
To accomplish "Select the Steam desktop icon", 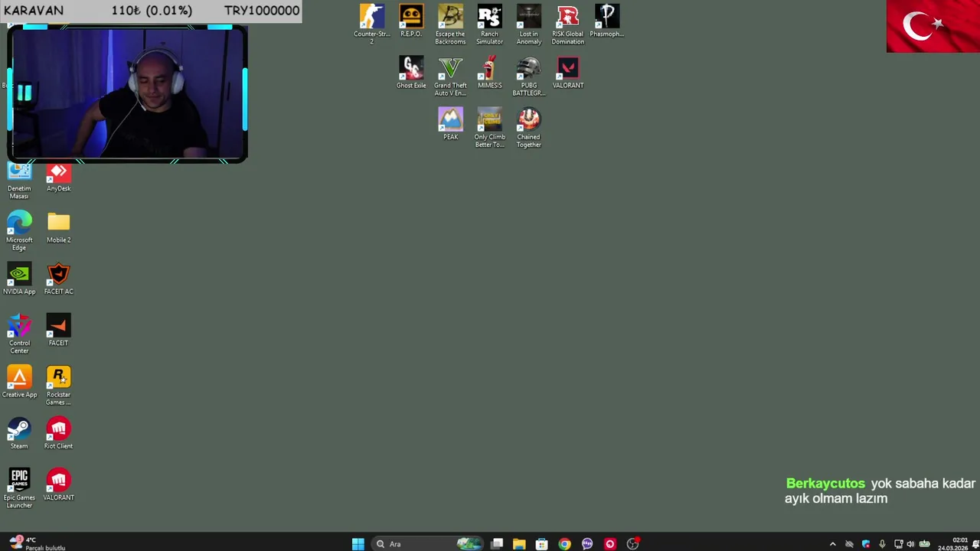I will (19, 432).
